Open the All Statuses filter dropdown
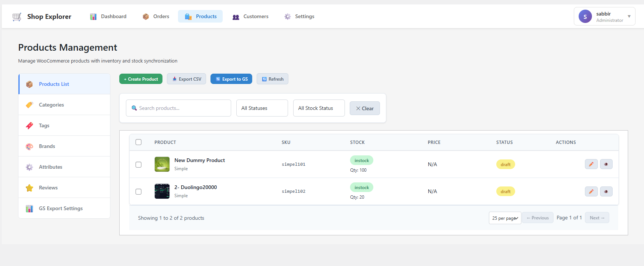644x266 pixels. click(x=262, y=108)
